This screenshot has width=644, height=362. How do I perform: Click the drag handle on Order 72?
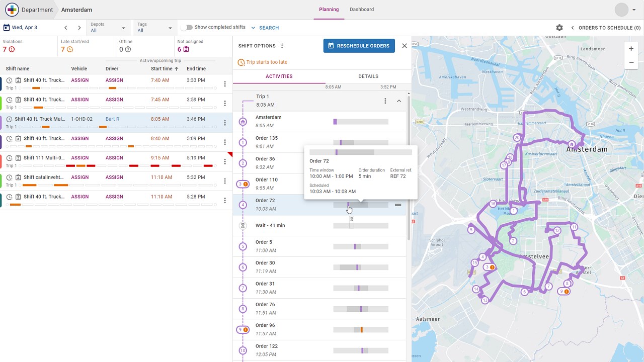point(398,205)
